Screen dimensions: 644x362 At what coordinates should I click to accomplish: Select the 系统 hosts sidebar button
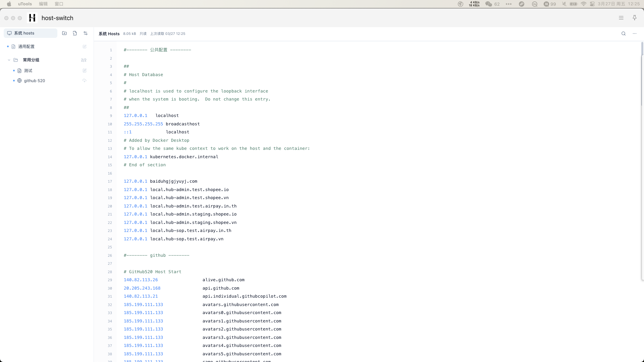tap(31, 33)
